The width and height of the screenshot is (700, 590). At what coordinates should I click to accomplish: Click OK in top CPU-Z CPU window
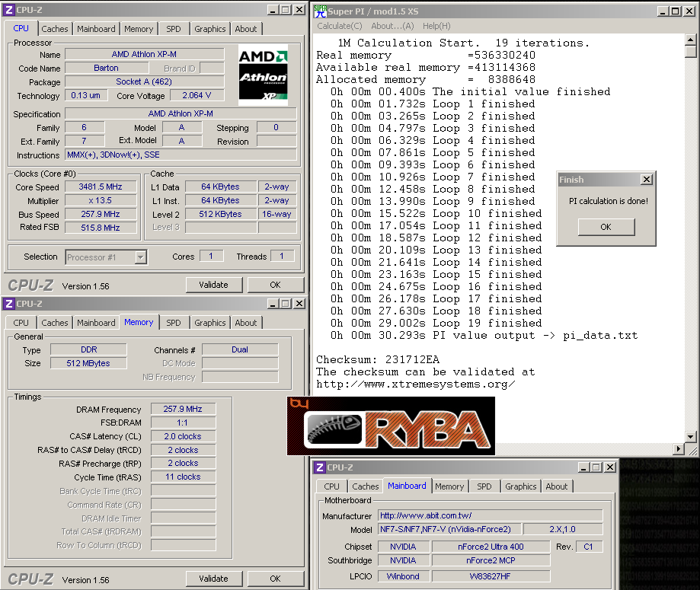click(x=276, y=285)
